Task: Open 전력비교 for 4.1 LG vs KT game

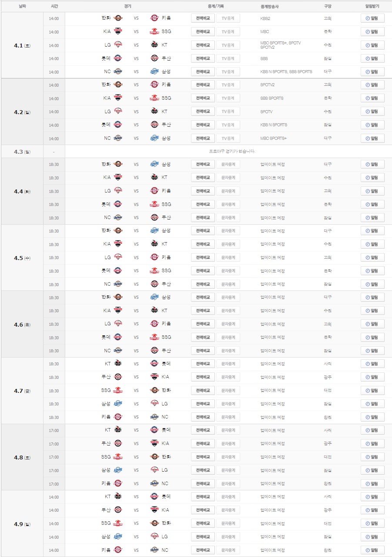Action: [x=203, y=45]
